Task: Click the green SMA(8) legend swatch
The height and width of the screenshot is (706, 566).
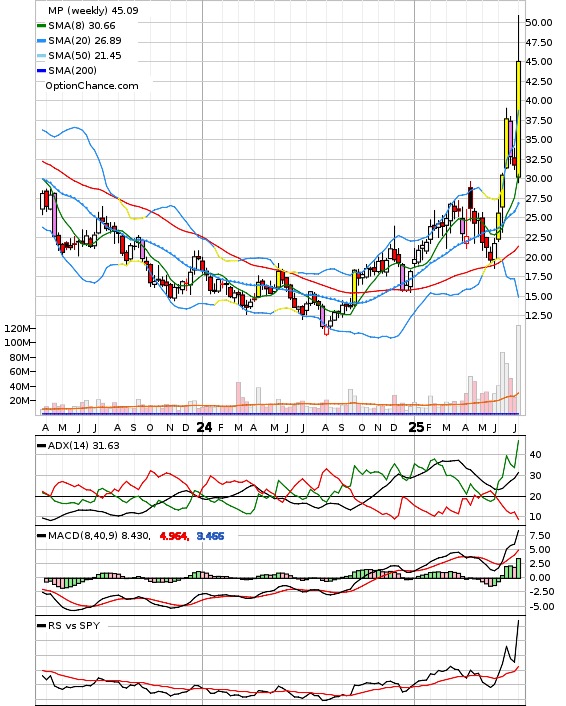Action: (x=41, y=26)
